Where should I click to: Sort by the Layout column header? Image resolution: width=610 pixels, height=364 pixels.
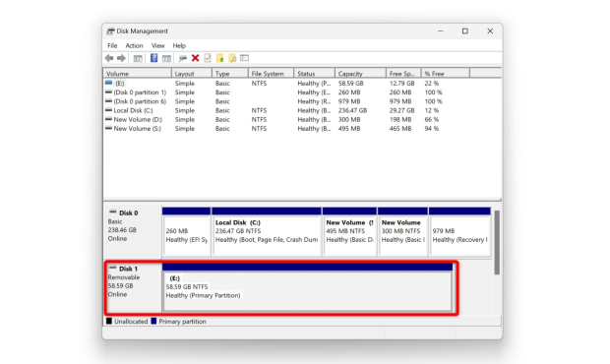point(192,73)
